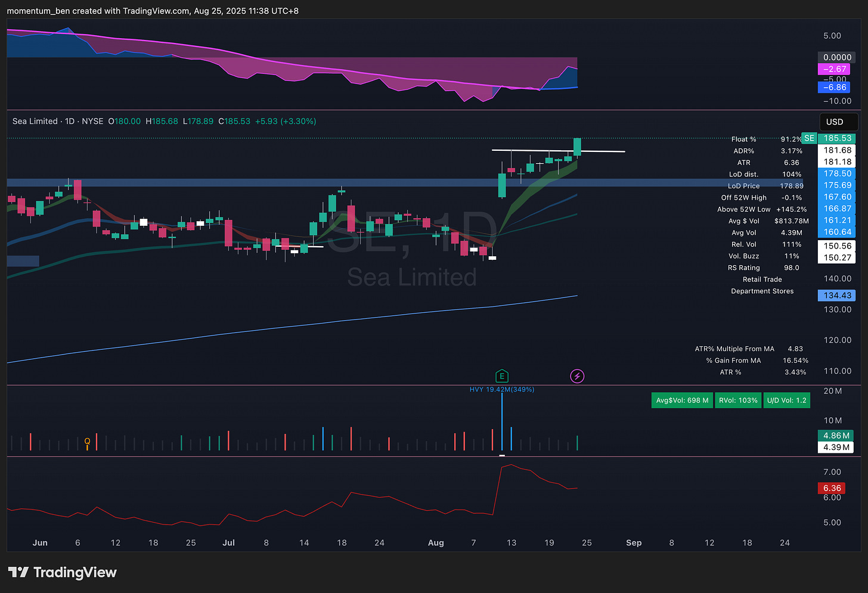Select the 178.50 blue price label

(837, 173)
